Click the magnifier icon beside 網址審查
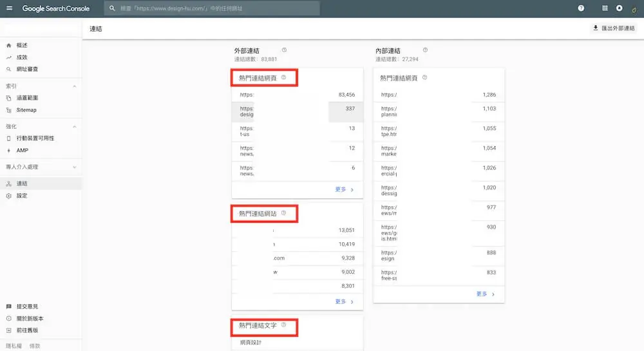This screenshot has width=644, height=351. pyautogui.click(x=8, y=70)
